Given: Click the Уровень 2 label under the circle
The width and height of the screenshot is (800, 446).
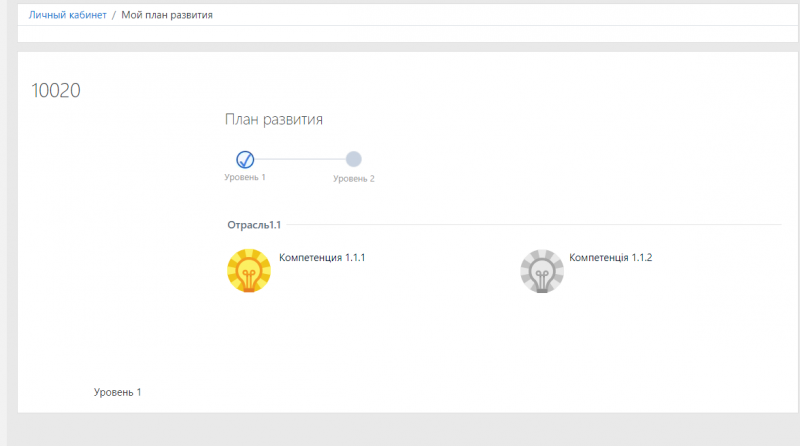Looking at the screenshot, I should click(354, 179).
